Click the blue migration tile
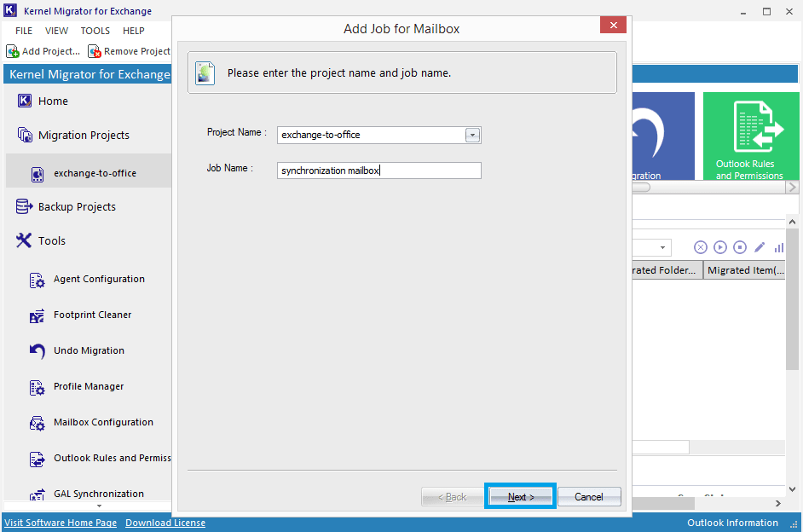Image resolution: width=803 pixels, height=532 pixels. tap(663, 136)
